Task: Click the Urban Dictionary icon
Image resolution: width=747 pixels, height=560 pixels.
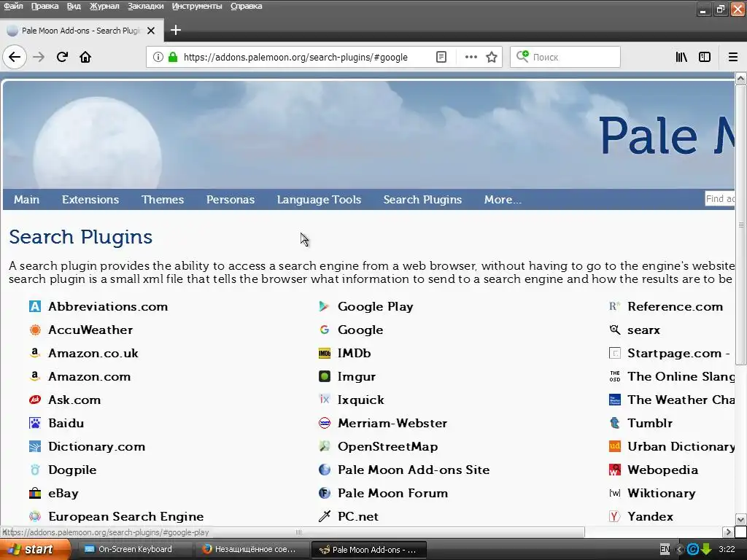Action: [x=614, y=446]
